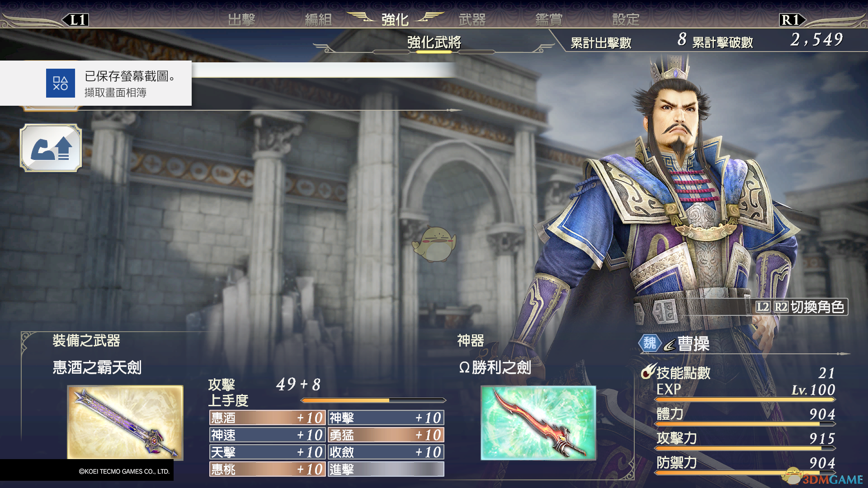
Task: Click the L2 button icon
Action: 763,307
